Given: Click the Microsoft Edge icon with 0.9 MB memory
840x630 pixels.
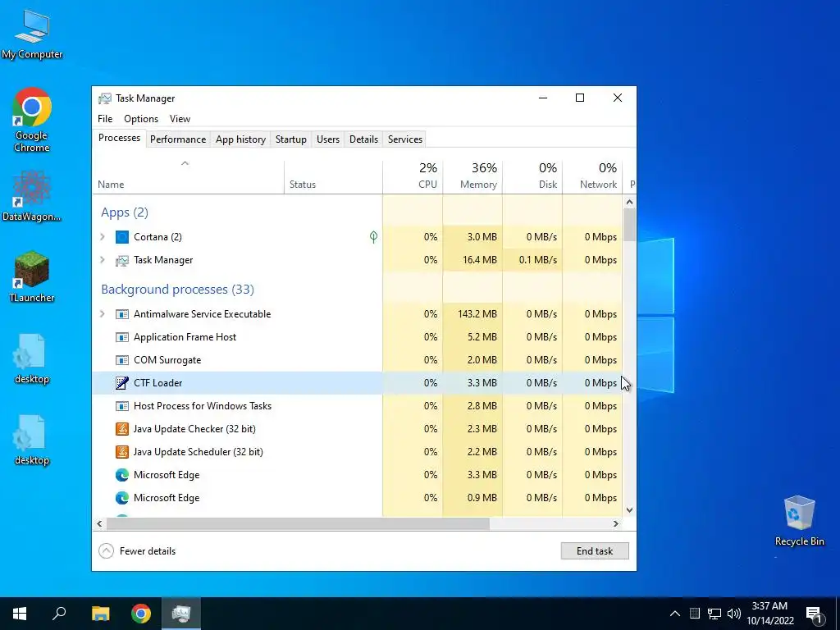Looking at the screenshot, I should click(x=122, y=498).
